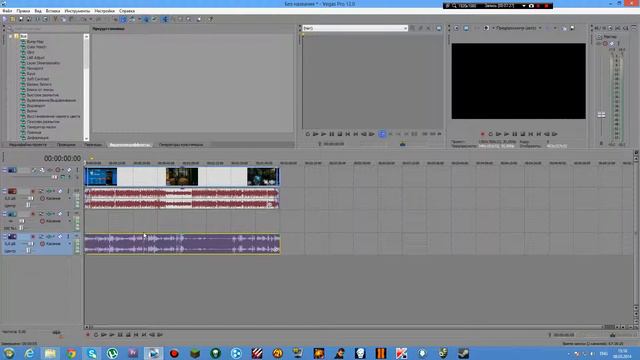Click Play in timeline bottom transport
The height and width of the screenshot is (360, 640).
click(x=111, y=335)
